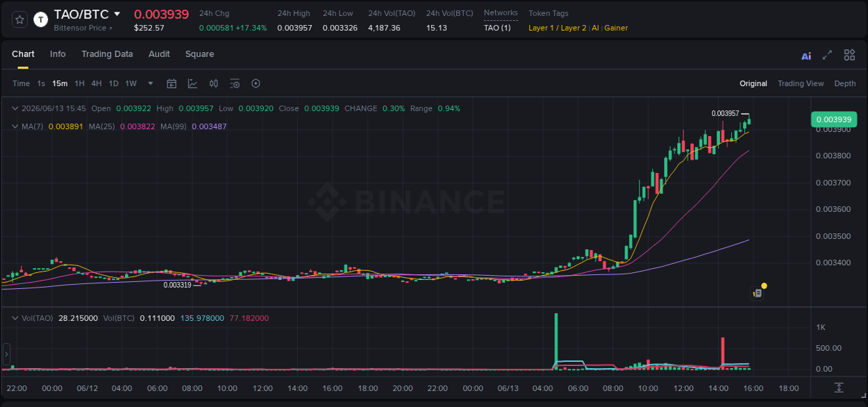Click the Range 0.94% value

pos(449,108)
